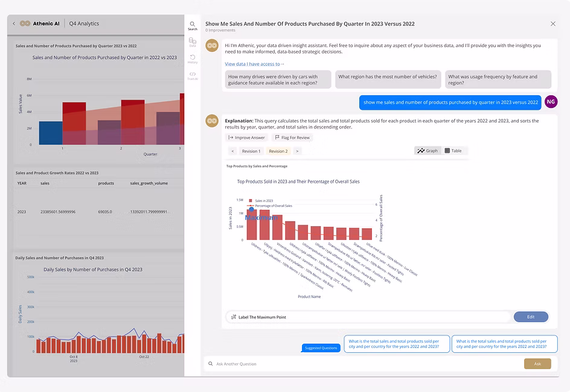Switch chart view to Graph

[427, 151]
